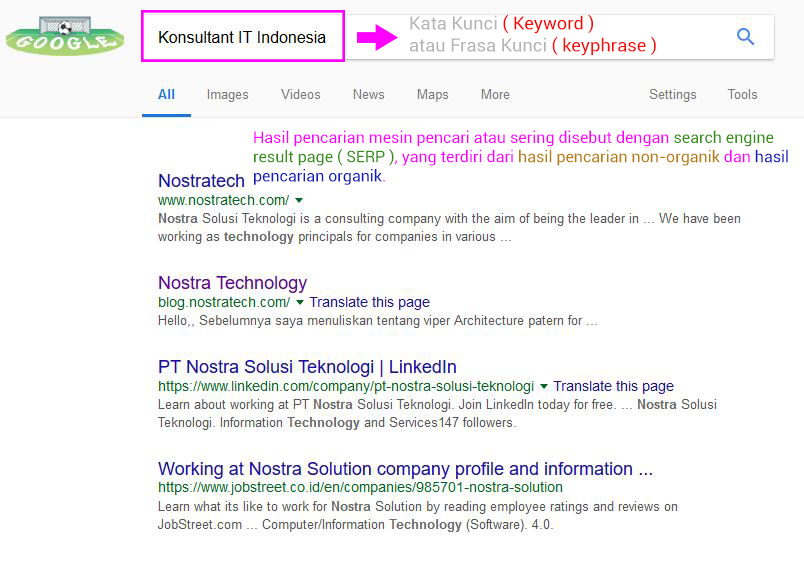Click the snippet starting Hello,, Sebelumnya saya
This screenshot has width=804, height=563.
[x=377, y=321]
